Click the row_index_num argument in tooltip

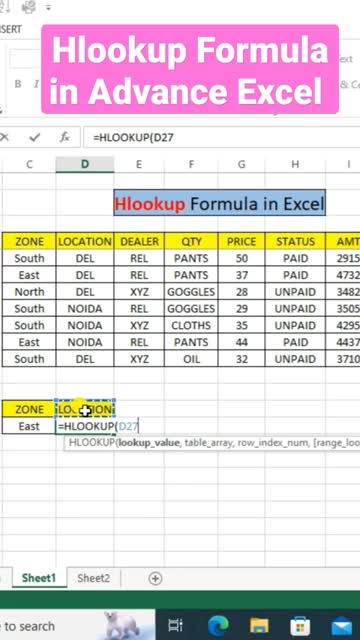click(273, 443)
